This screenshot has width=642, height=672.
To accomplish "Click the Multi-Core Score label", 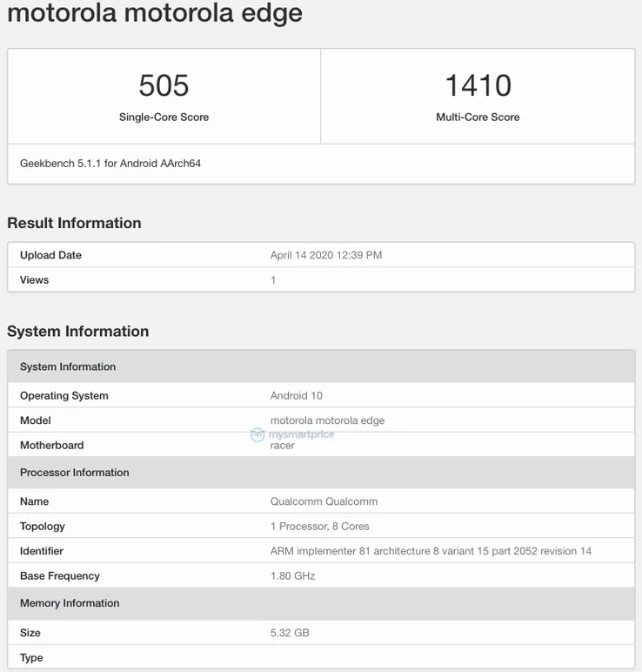I will (478, 117).
